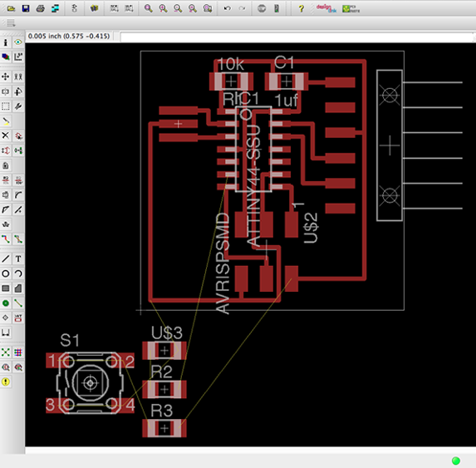The image size is (476, 468).
Task: Choose the Text tool
Action: 18,259
